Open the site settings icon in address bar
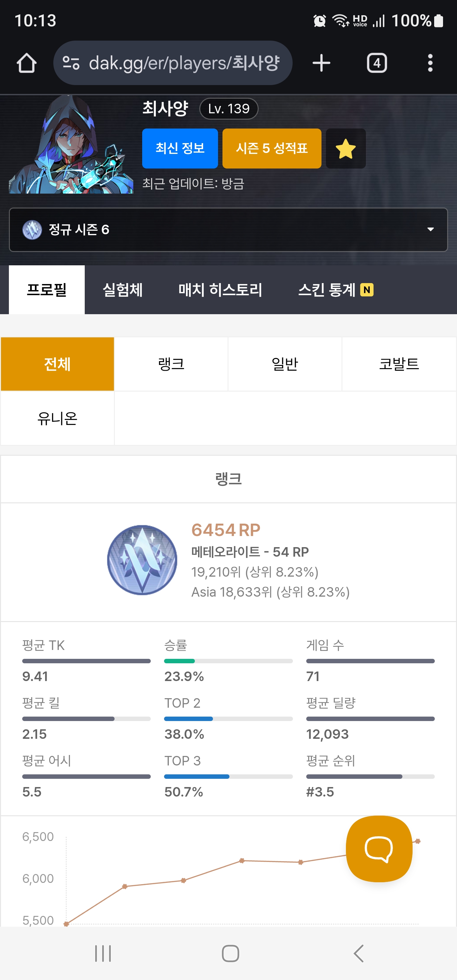 (x=71, y=63)
